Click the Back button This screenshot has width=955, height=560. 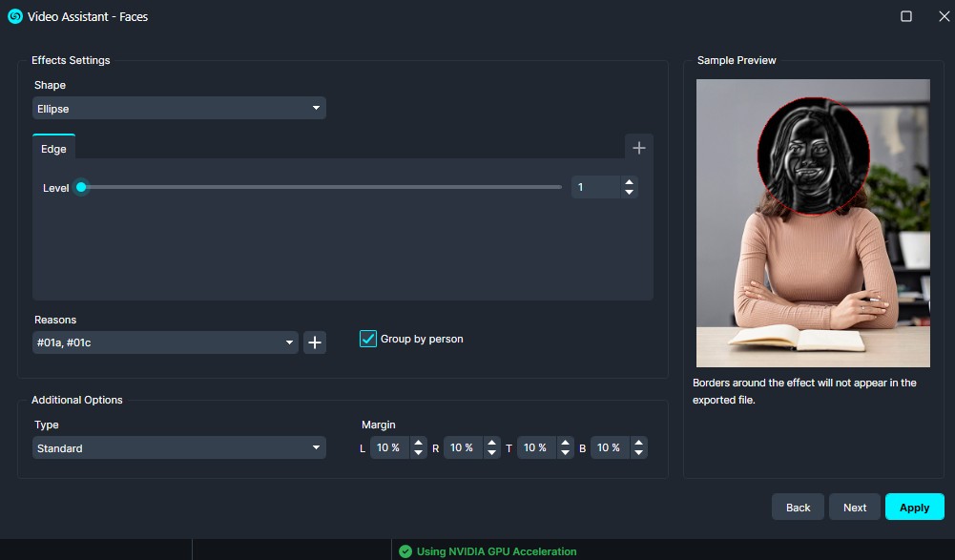pos(798,507)
